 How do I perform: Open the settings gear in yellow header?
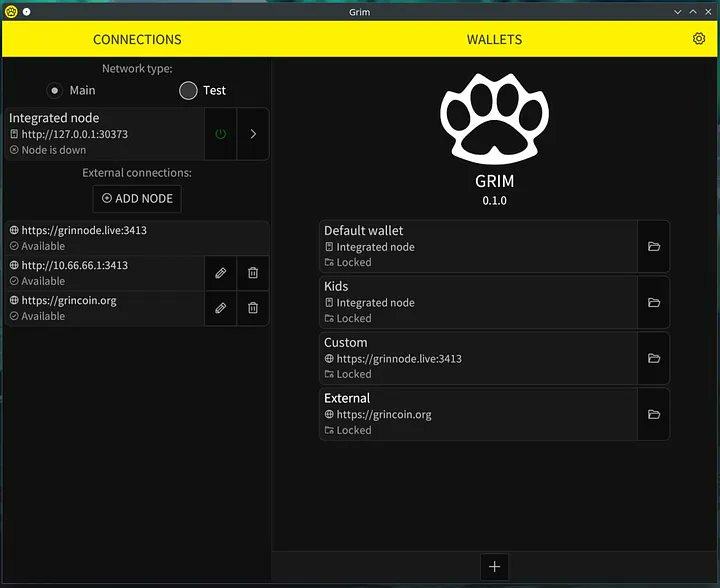coord(698,39)
